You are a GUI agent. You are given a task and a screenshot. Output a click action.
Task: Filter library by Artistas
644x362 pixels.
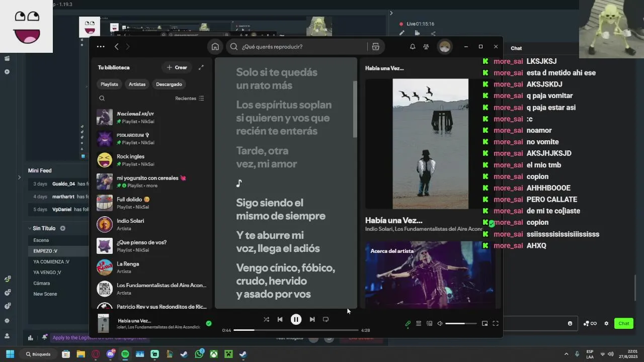coord(137,84)
